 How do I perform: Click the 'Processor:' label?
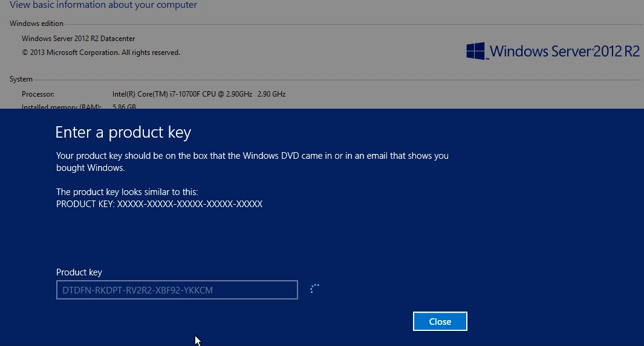tap(37, 94)
